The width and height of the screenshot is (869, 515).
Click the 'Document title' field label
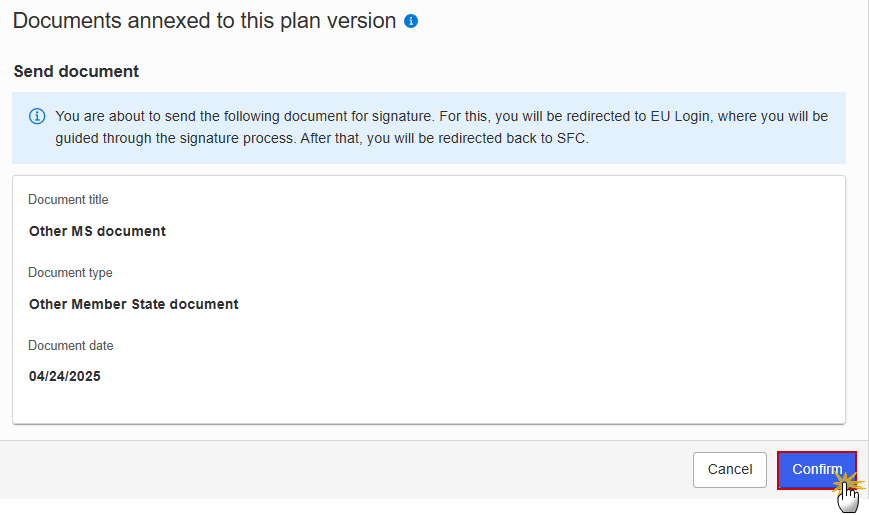coord(68,200)
